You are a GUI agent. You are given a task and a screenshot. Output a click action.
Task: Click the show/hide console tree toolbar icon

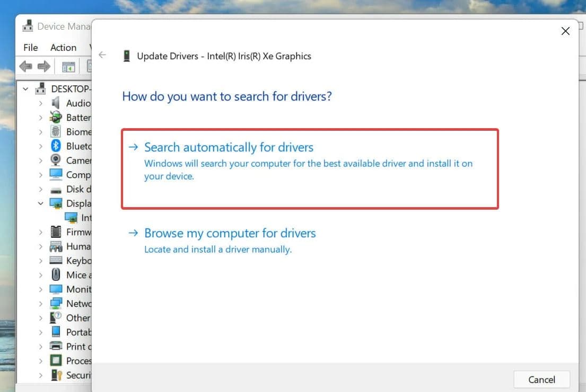click(x=68, y=67)
